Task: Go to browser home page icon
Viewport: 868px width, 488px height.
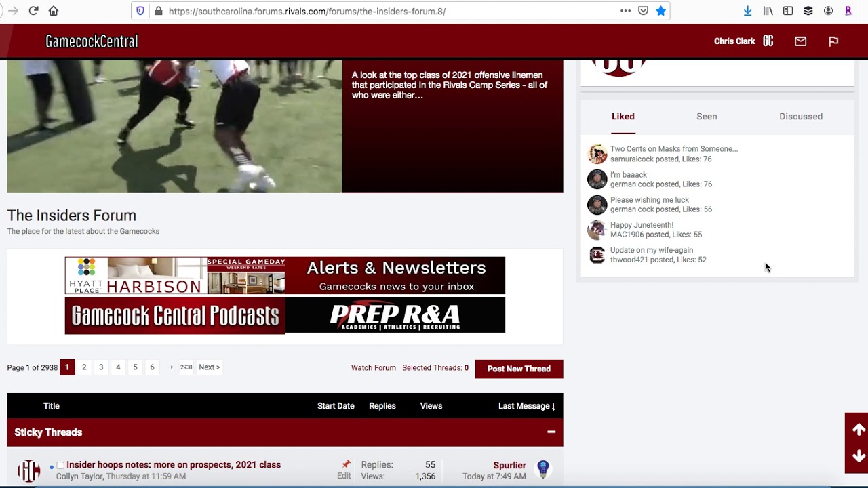Action: pyautogui.click(x=54, y=11)
